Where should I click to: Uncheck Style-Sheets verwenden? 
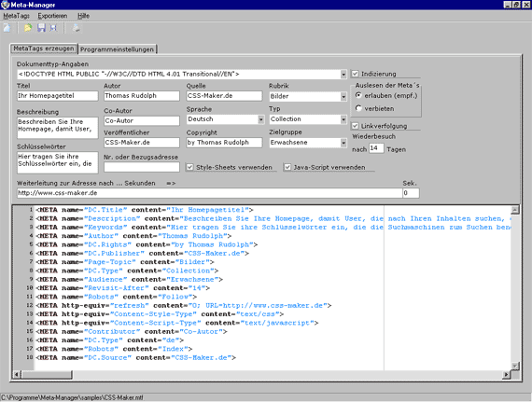[189, 167]
